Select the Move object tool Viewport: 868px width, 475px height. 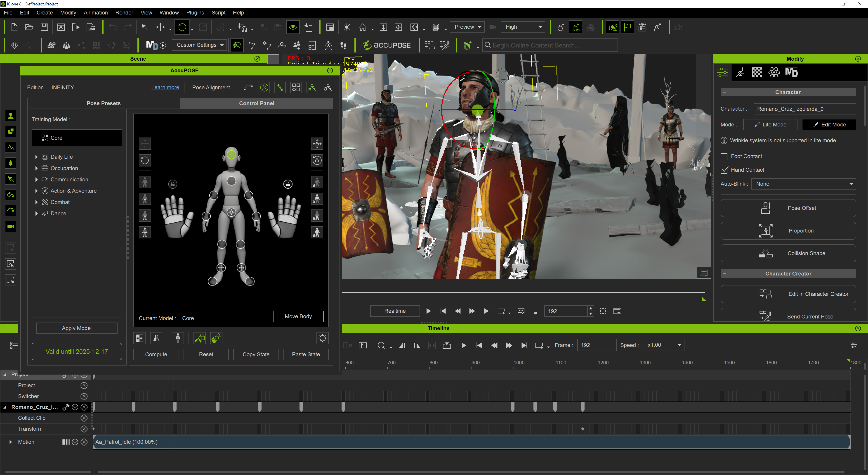coord(160,27)
